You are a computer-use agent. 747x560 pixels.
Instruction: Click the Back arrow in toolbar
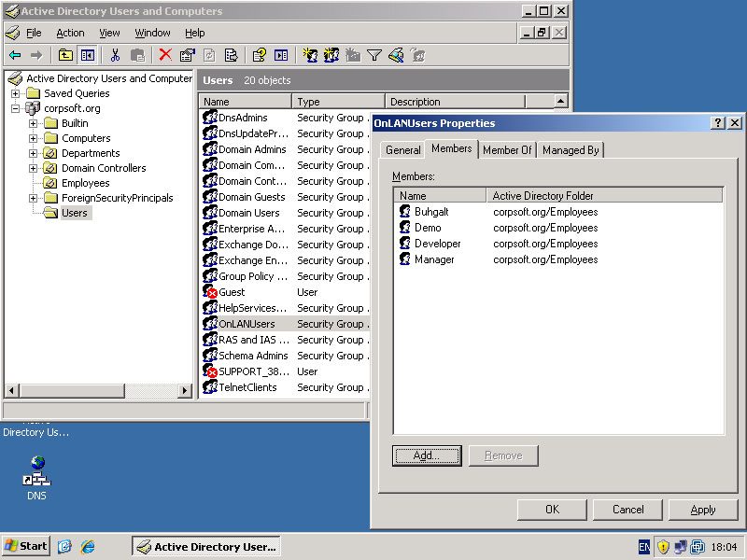tap(15, 56)
